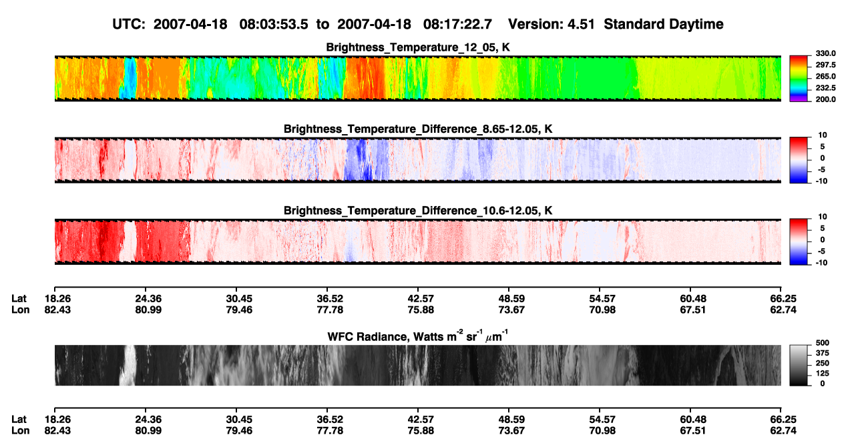The image size is (868, 445).
Task: Click the 330.0 colorbar tick label
Action: coord(825,53)
